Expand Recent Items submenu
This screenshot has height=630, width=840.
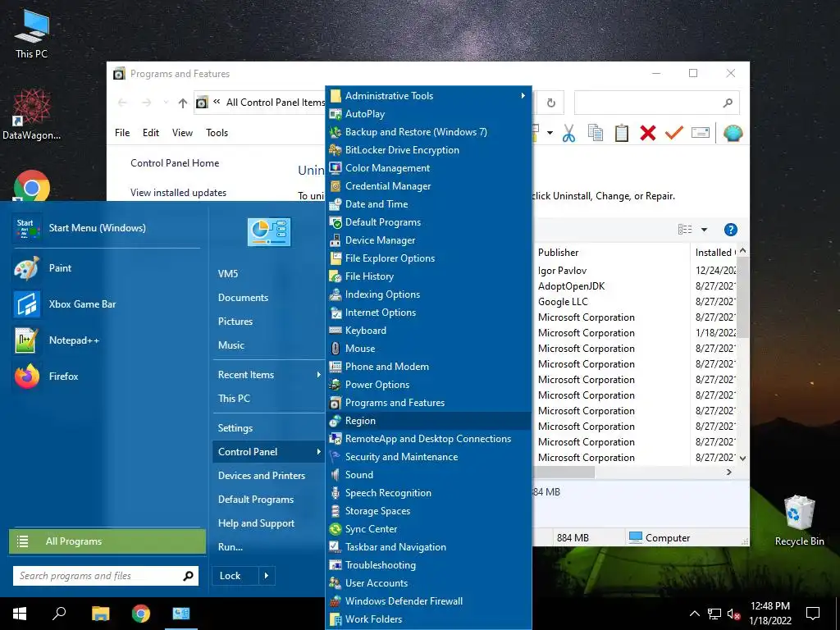269,374
